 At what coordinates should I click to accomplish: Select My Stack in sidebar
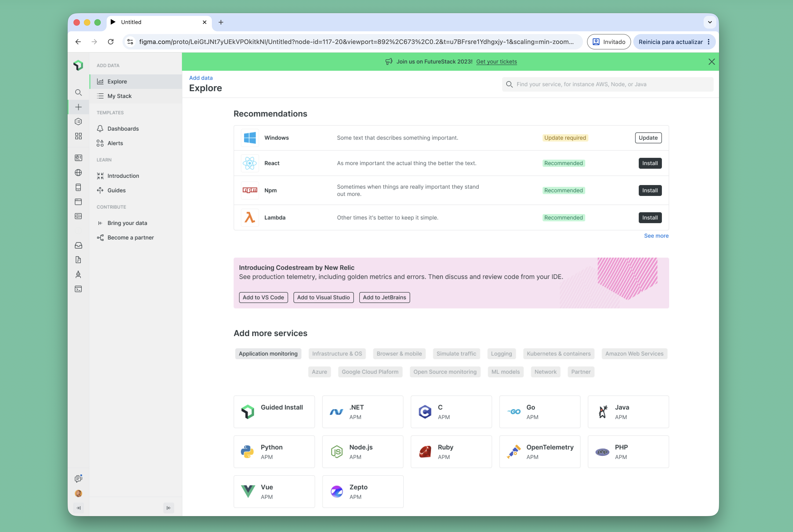pos(136,96)
